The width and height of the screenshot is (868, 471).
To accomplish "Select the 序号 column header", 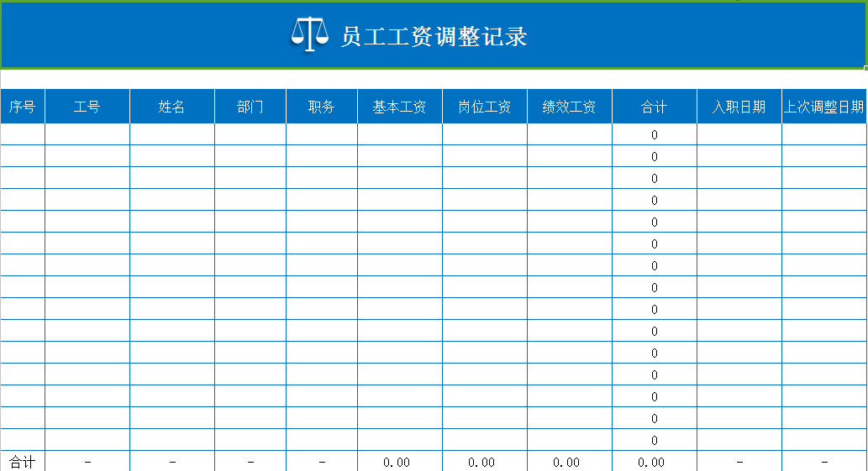I will (x=23, y=106).
